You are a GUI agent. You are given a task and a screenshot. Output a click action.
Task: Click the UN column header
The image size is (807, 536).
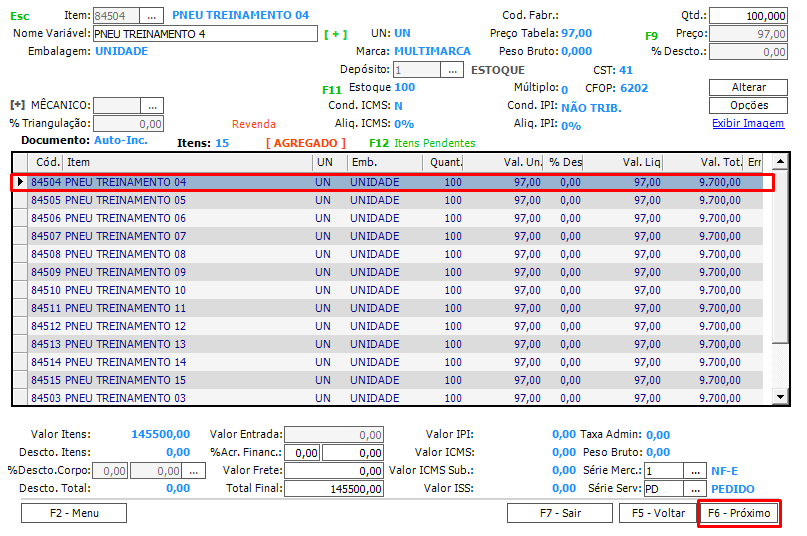[330, 162]
